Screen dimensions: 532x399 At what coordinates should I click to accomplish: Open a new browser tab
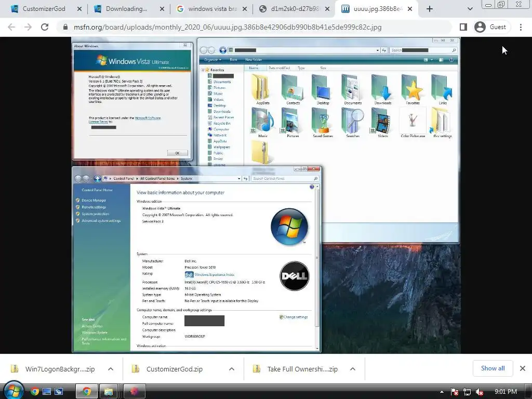pyautogui.click(x=430, y=9)
